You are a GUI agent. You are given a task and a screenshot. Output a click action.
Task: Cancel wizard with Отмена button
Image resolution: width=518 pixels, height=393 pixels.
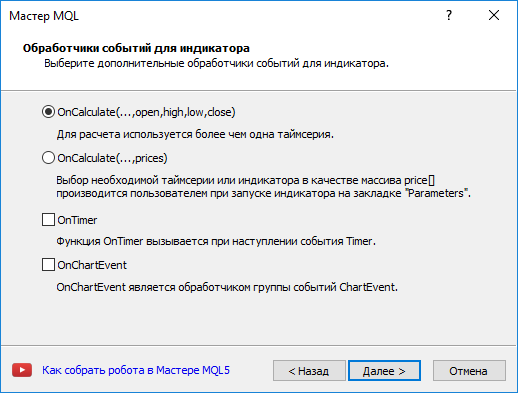(469, 371)
